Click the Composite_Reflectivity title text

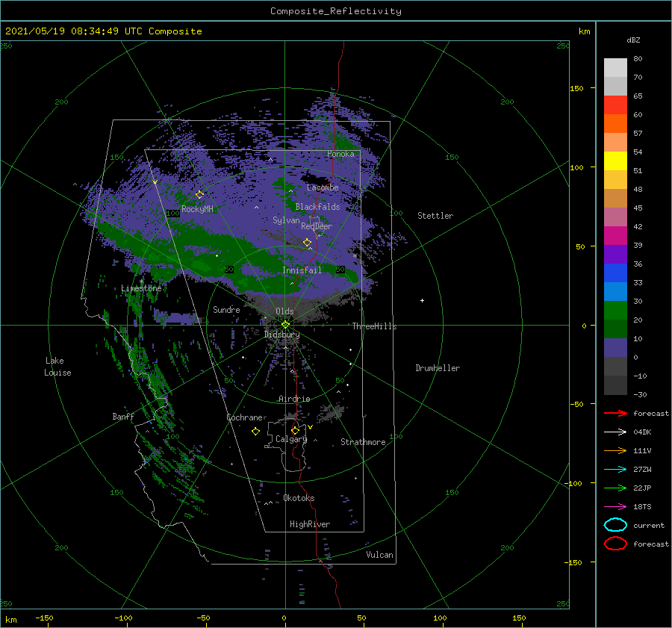(335, 11)
